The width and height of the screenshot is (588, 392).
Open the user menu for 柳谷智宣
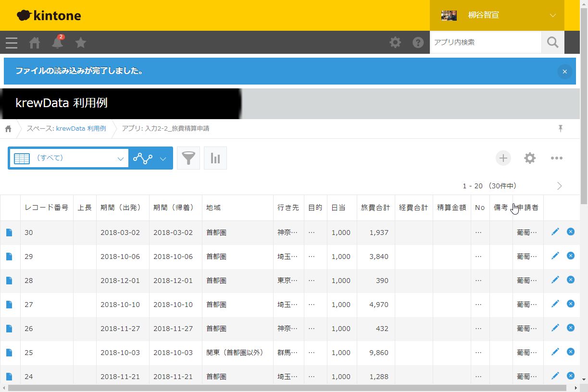497,15
